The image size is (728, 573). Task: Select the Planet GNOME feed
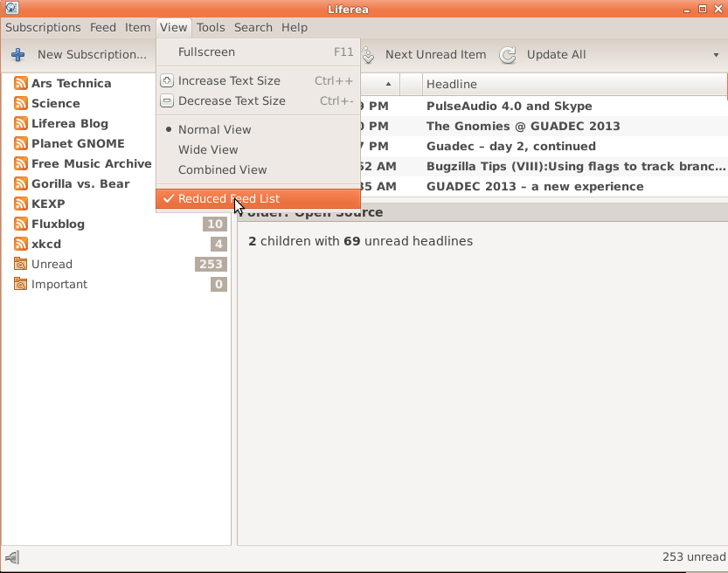(x=78, y=144)
